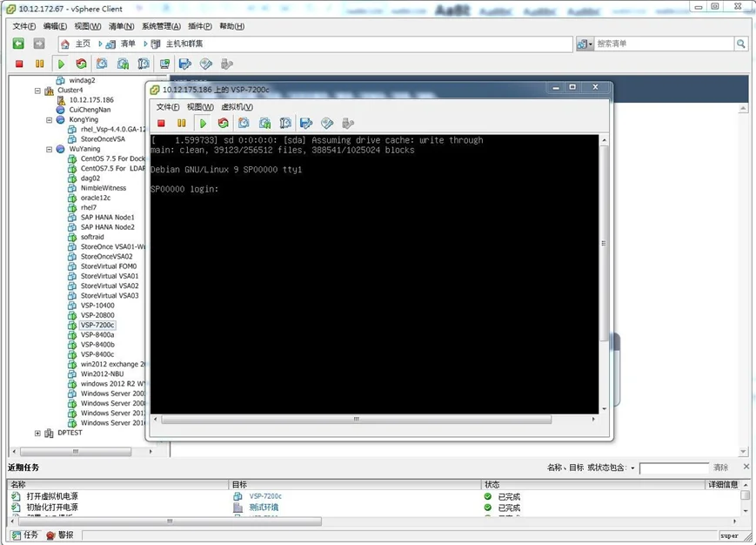Open the recent tasks filter dropdown arrow

pyautogui.click(x=632, y=468)
